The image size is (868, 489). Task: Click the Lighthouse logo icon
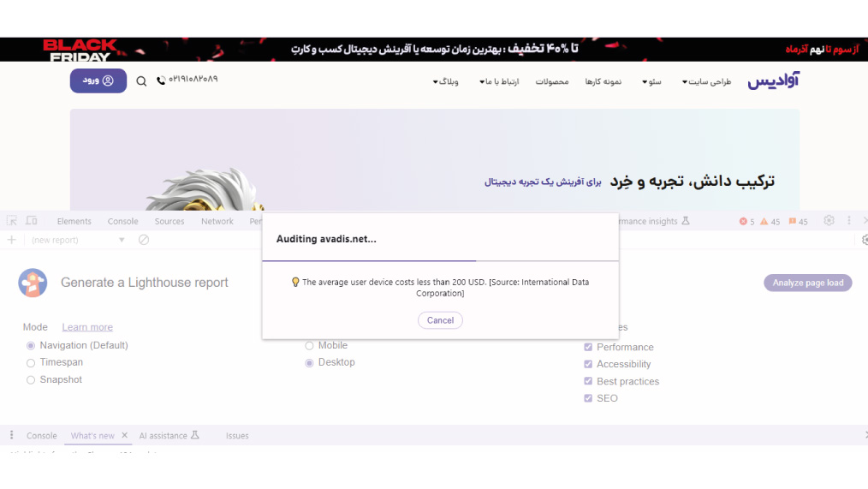click(x=33, y=283)
